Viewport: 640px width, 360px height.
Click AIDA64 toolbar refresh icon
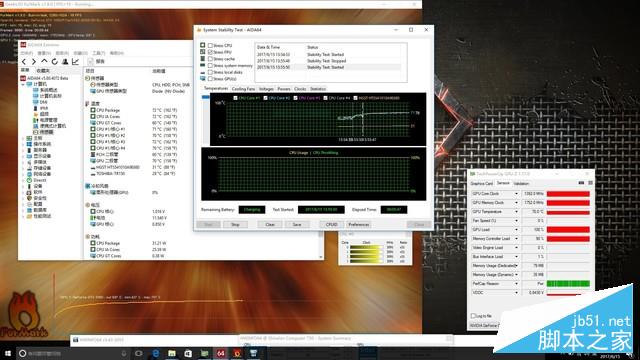tap(54, 62)
